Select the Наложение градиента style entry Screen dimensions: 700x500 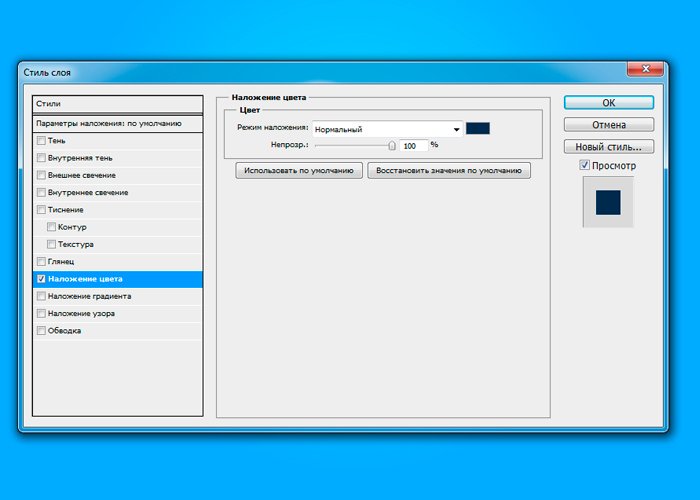pos(89,296)
